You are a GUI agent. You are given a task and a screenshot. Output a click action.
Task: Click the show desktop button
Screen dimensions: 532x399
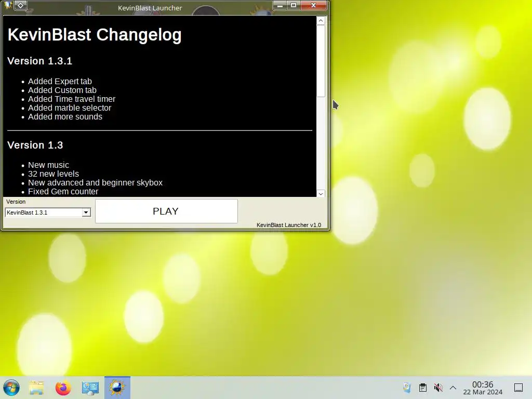pos(518,388)
